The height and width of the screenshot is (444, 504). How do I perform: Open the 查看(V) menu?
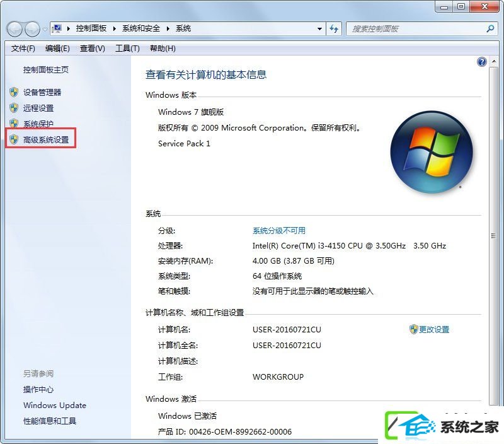[x=92, y=49]
